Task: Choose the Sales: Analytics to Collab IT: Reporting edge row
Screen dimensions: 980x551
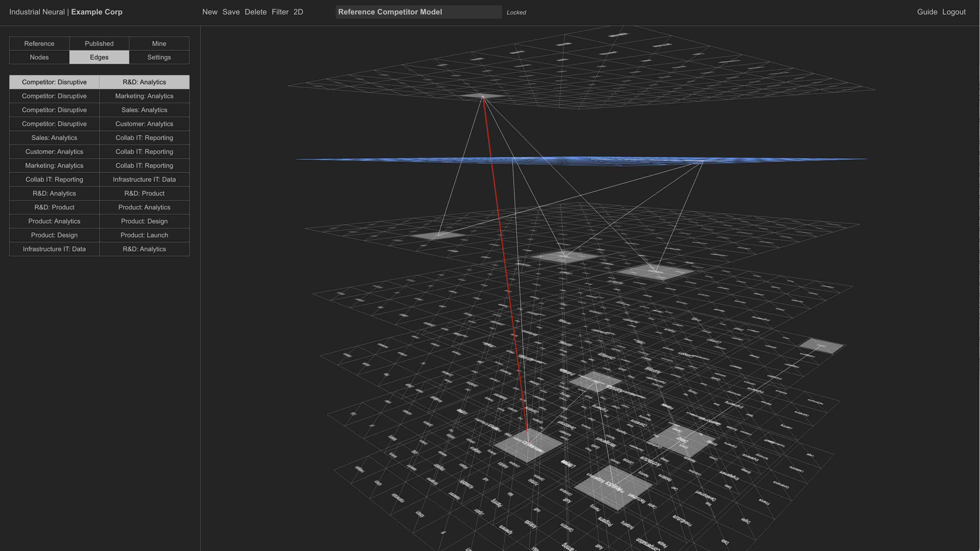Action: coord(99,138)
